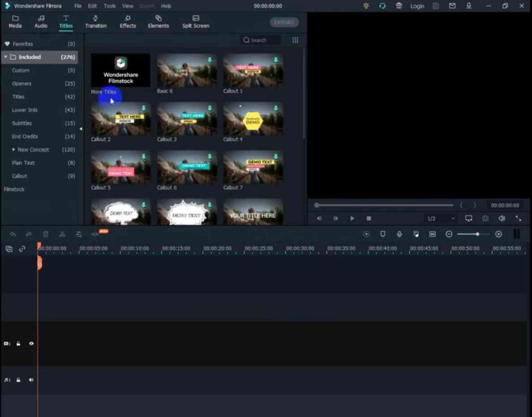The image size is (532, 417).
Task: Open the Help menu
Action: point(166,6)
